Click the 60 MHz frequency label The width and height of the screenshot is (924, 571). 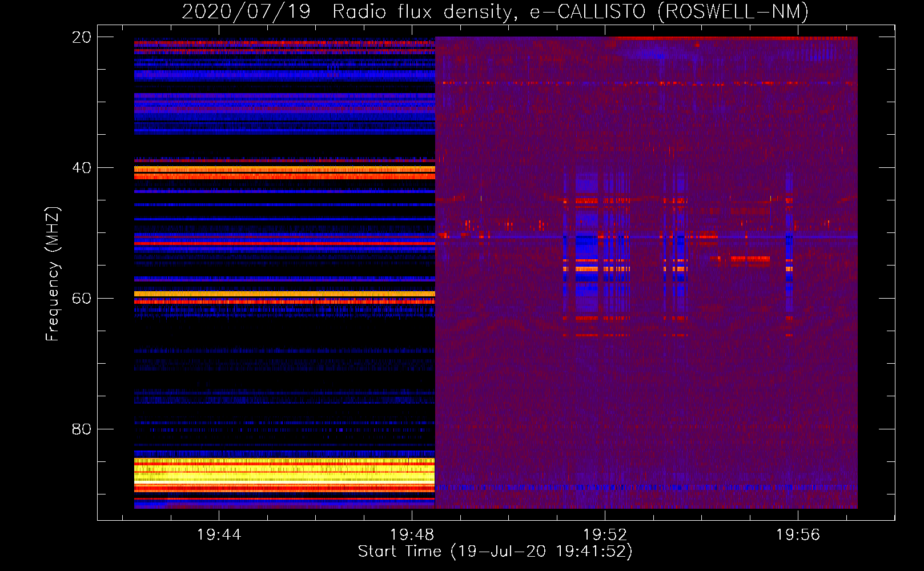[81, 299]
